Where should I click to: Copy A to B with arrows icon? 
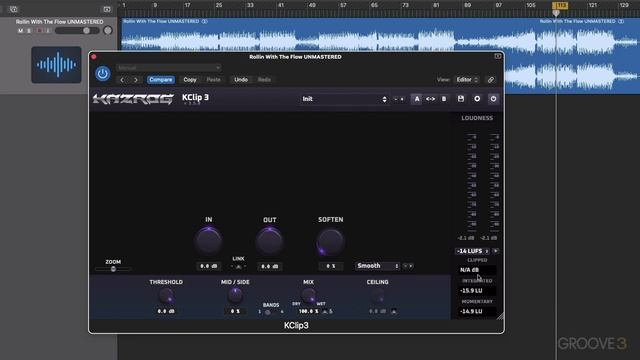click(x=430, y=99)
